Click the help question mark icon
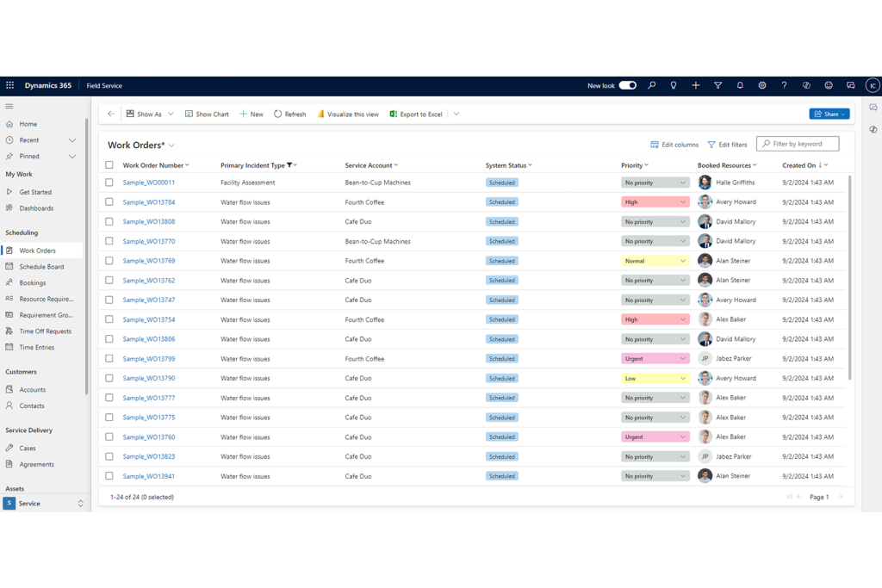 tap(784, 85)
